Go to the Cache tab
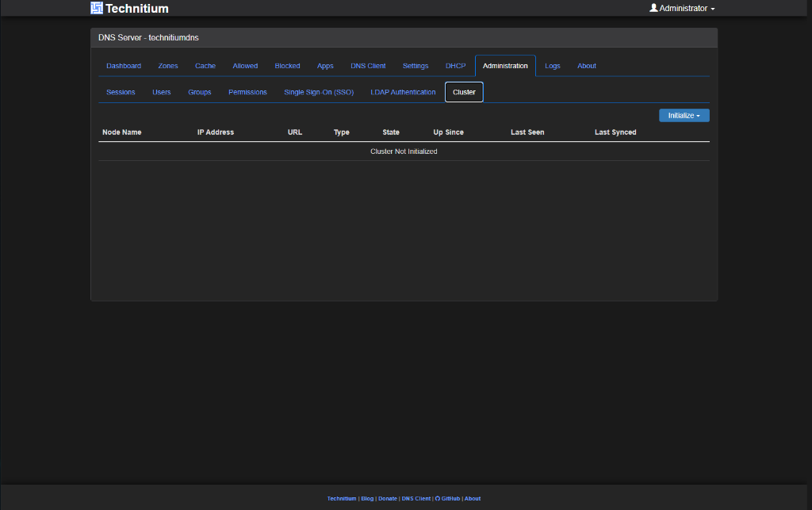Screen dimensions: 812x510 coord(205,66)
